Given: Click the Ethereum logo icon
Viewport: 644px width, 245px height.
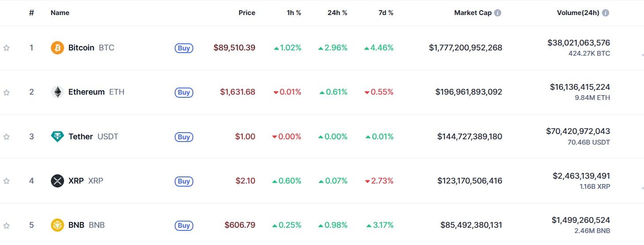Looking at the screenshot, I should pyautogui.click(x=57, y=92).
